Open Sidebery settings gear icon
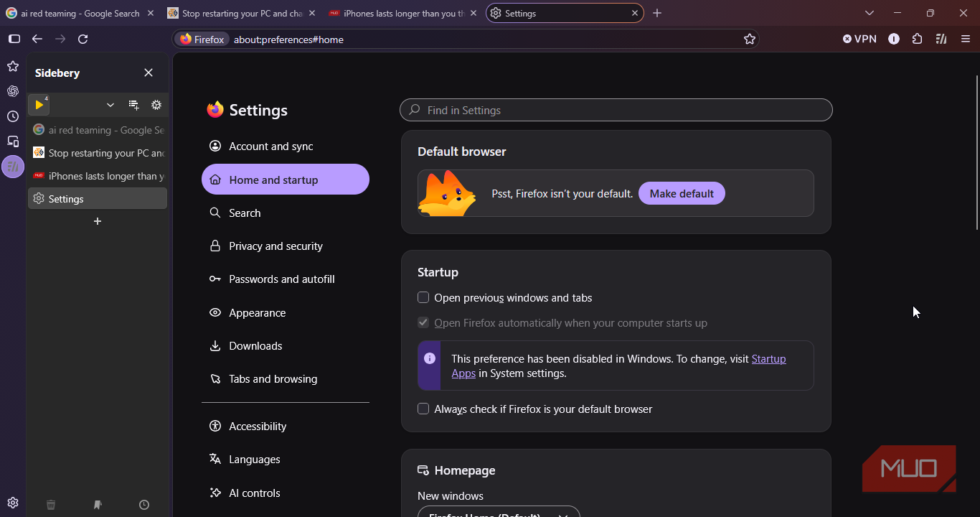Viewport: 980px width, 517px height. pos(156,105)
